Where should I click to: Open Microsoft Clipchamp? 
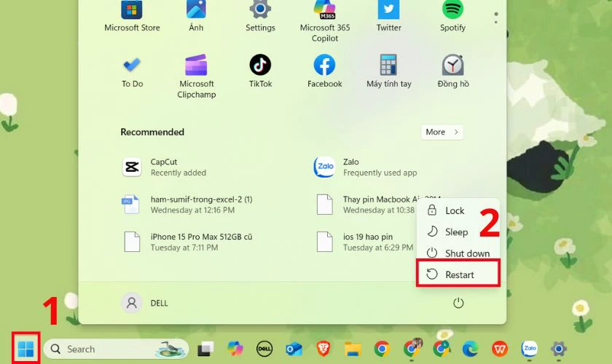[196, 76]
